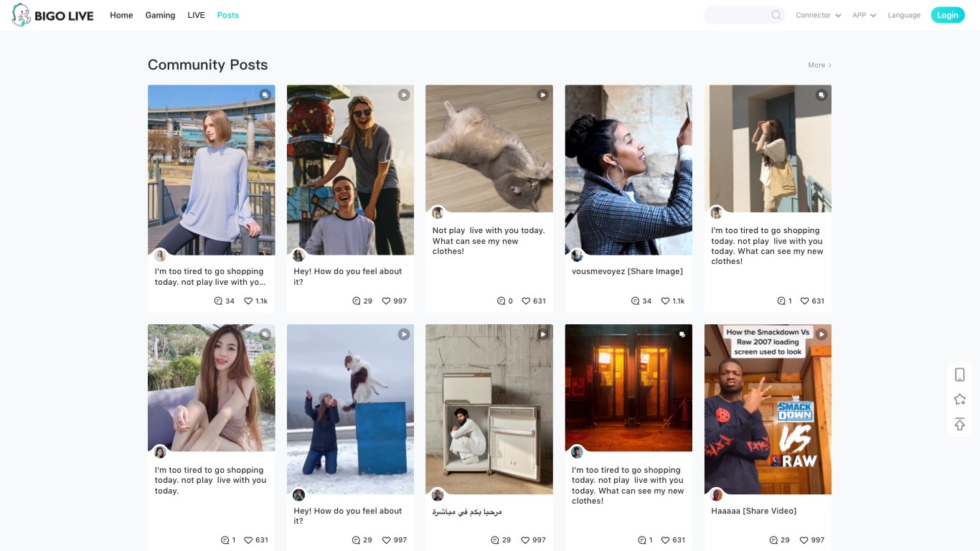
Task: Click comment icon on Haaaaa Share Video post
Action: [773, 540]
